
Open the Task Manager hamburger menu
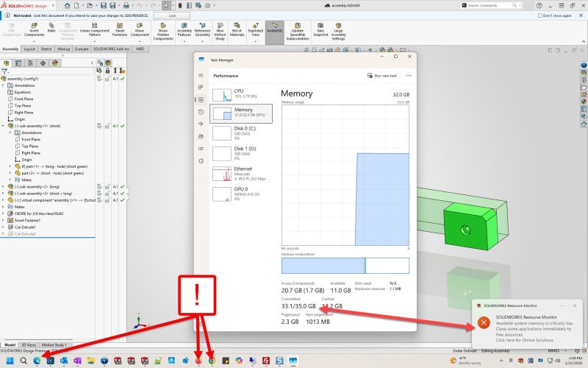click(201, 76)
